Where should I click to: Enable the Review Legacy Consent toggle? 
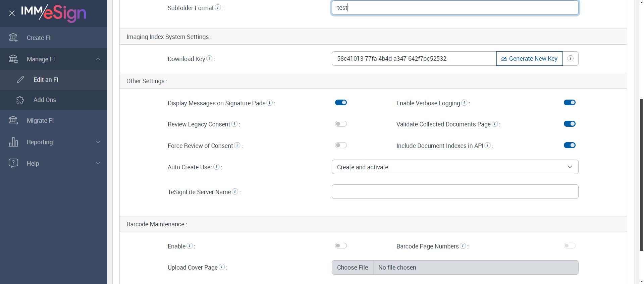tap(341, 124)
